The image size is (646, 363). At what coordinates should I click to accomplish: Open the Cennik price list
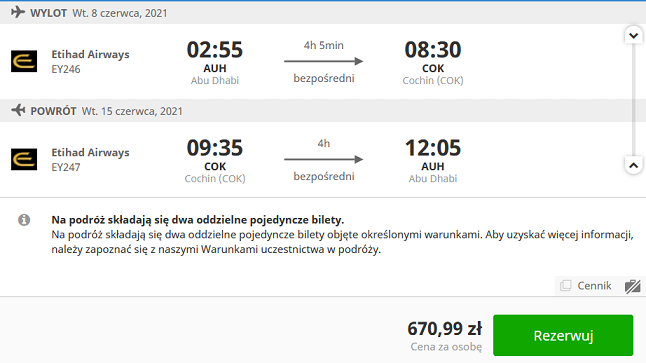594,286
